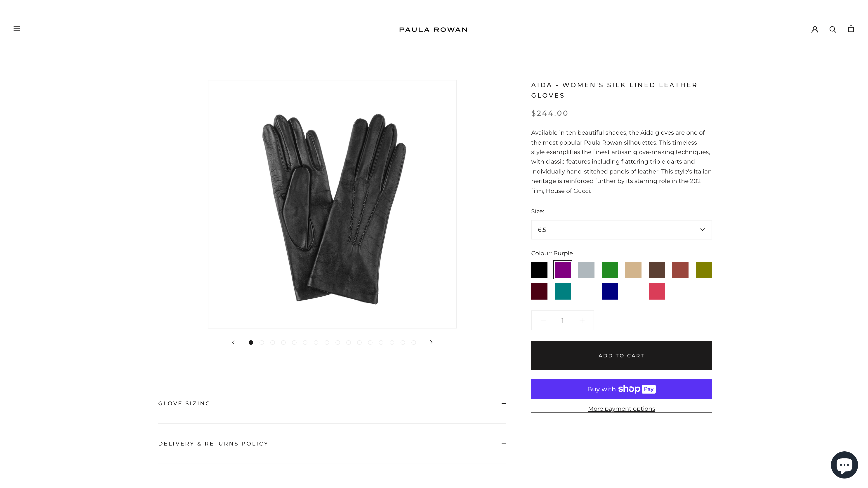Click the search magnifier icon

click(x=833, y=29)
